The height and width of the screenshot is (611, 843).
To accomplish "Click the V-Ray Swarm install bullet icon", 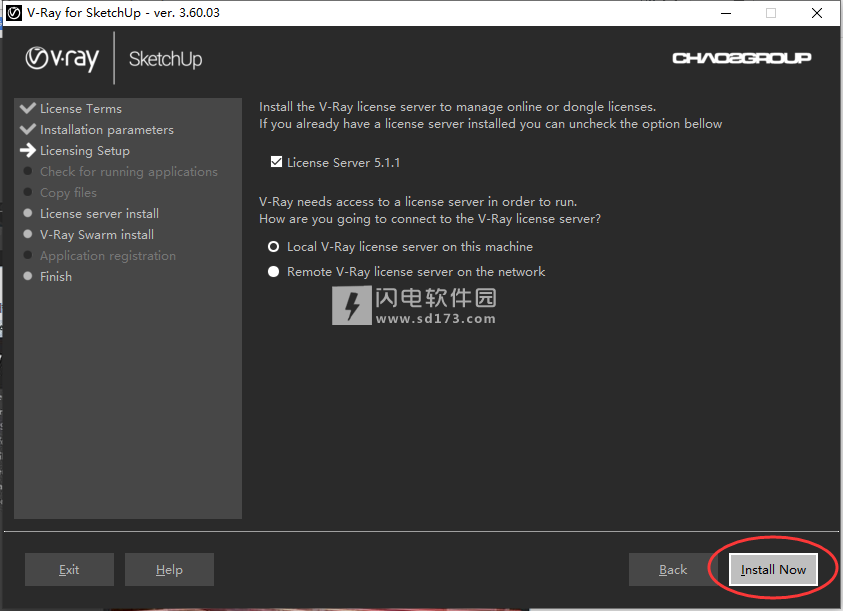I will click(28, 234).
